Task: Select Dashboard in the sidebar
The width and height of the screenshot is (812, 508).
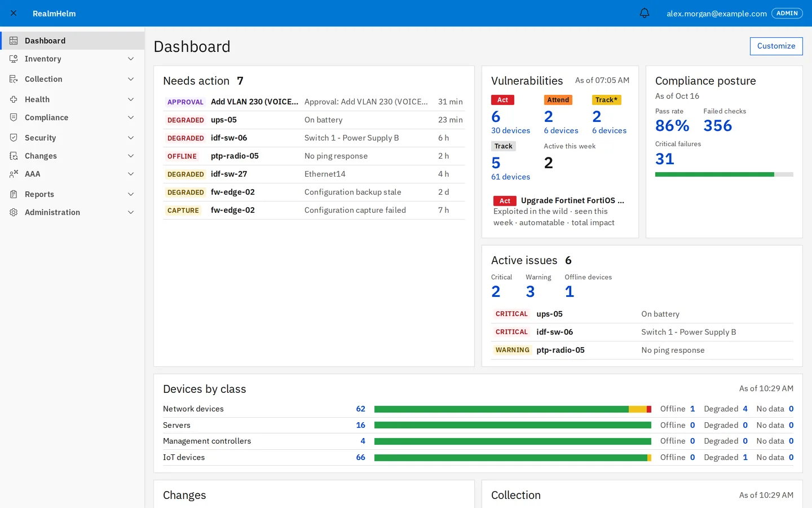Action: click(x=72, y=41)
